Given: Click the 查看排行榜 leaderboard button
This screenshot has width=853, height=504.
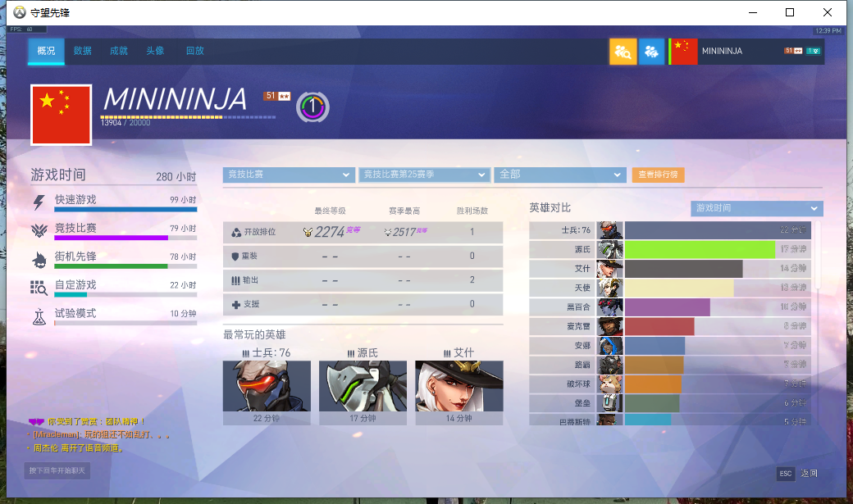Looking at the screenshot, I should click(x=659, y=175).
